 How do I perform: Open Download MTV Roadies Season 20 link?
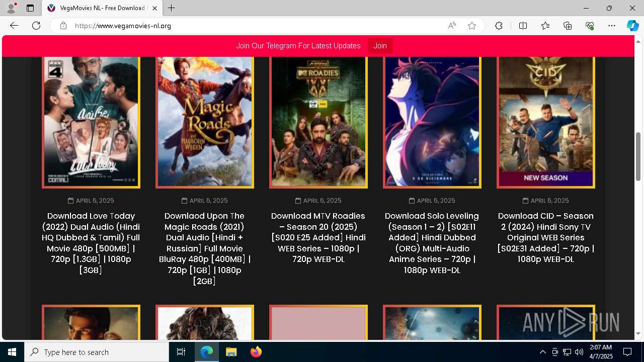coord(318,237)
